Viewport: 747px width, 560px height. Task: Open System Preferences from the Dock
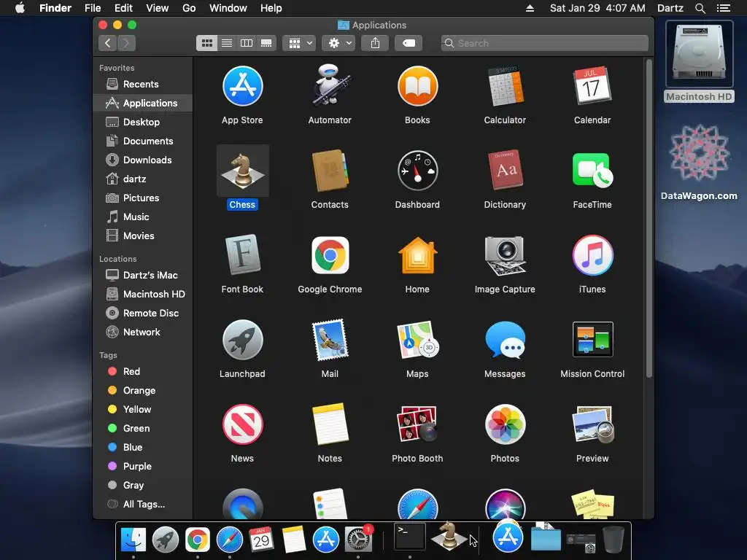(358, 539)
